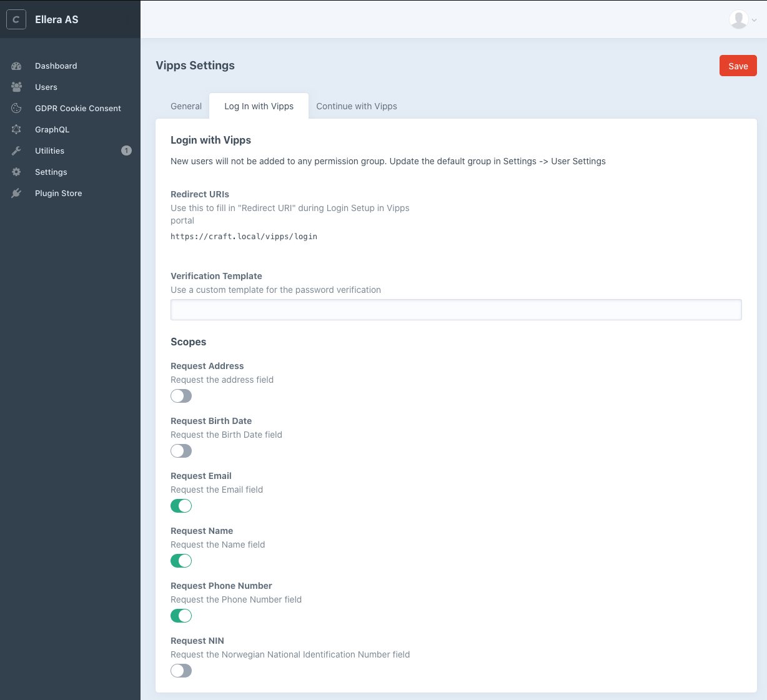Turn off the Request Phone Number toggle
The image size is (767, 700).
click(181, 616)
